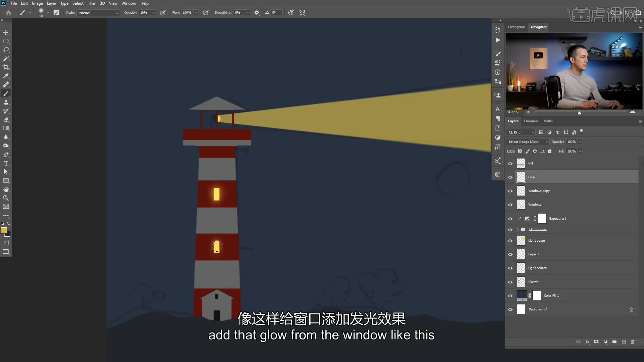The image size is (644, 362).
Task: Select the History Brush tool
Action: click(6, 111)
